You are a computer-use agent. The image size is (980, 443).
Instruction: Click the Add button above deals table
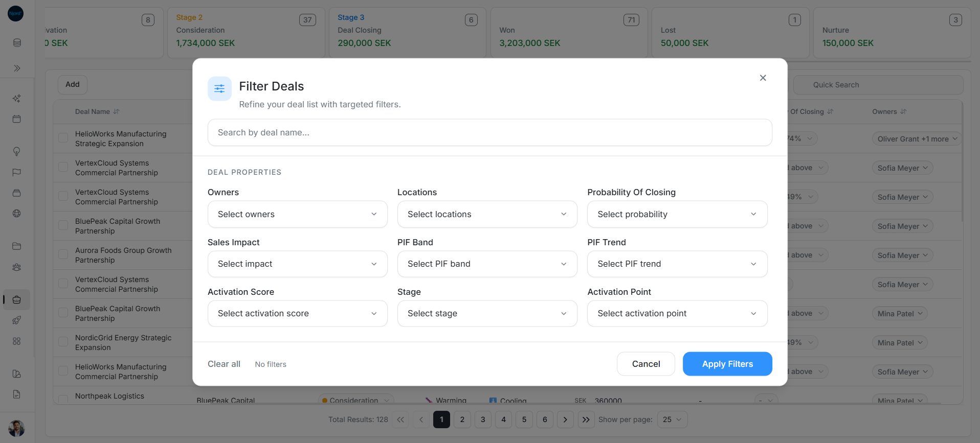pos(73,84)
